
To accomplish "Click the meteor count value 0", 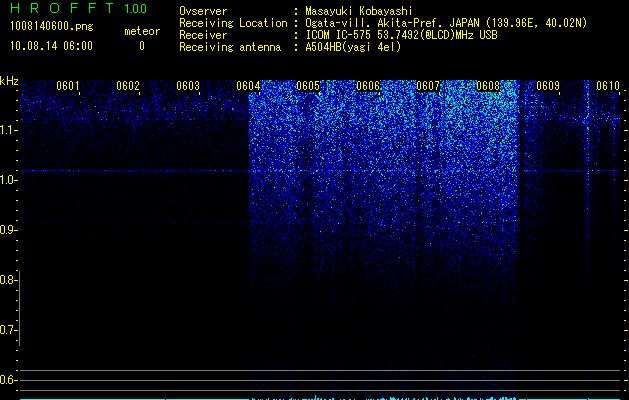I will [142, 46].
